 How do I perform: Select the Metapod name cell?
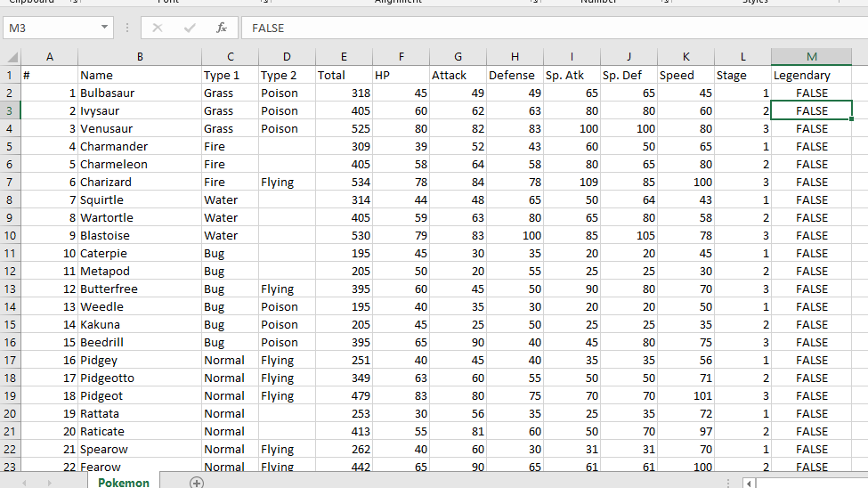(x=140, y=271)
